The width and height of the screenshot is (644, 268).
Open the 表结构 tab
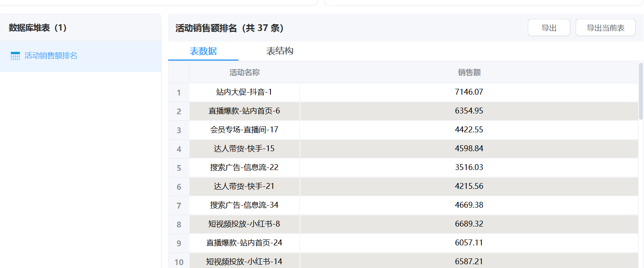[280, 52]
